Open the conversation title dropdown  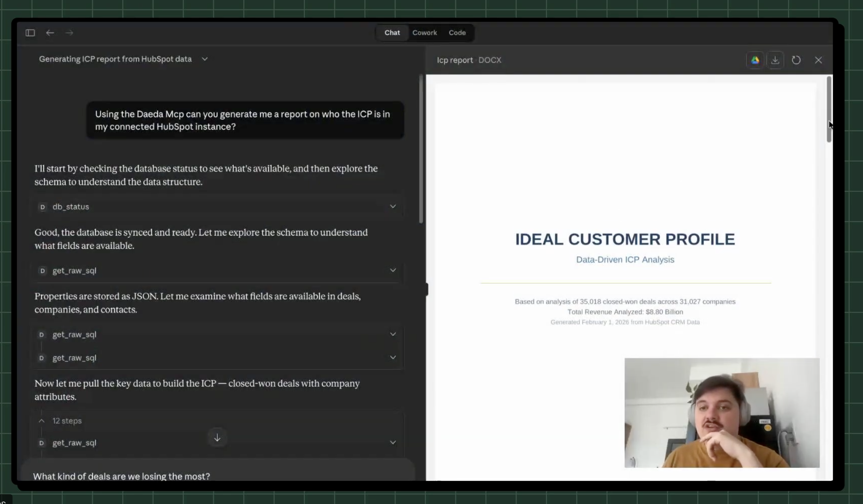[205, 59]
